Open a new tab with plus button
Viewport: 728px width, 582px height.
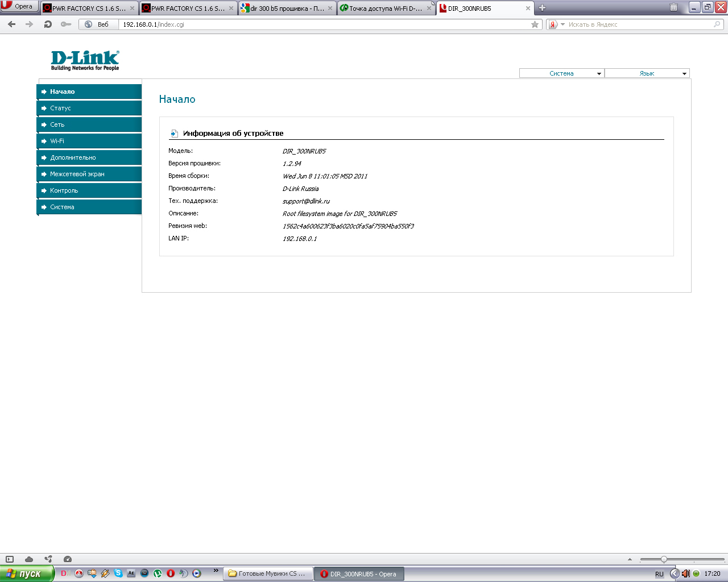tap(542, 8)
